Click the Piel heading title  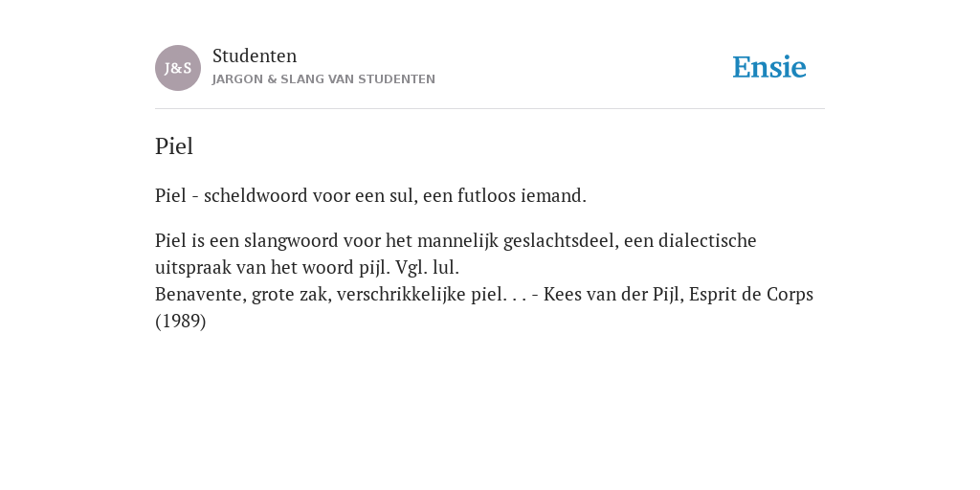(x=174, y=146)
